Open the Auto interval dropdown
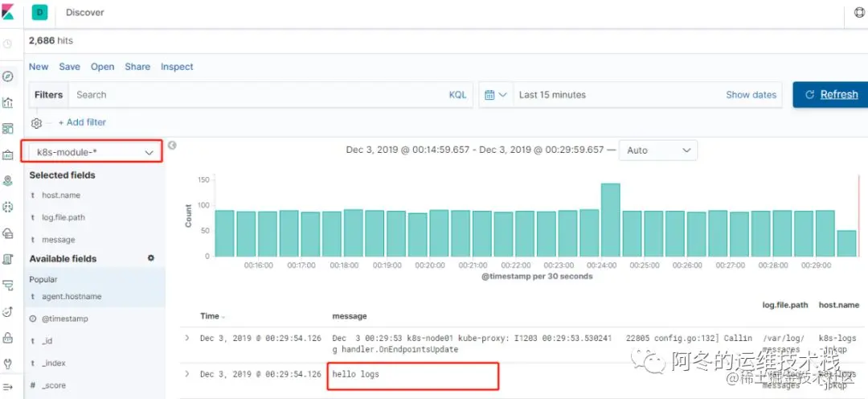The image size is (868, 399). pyautogui.click(x=658, y=150)
